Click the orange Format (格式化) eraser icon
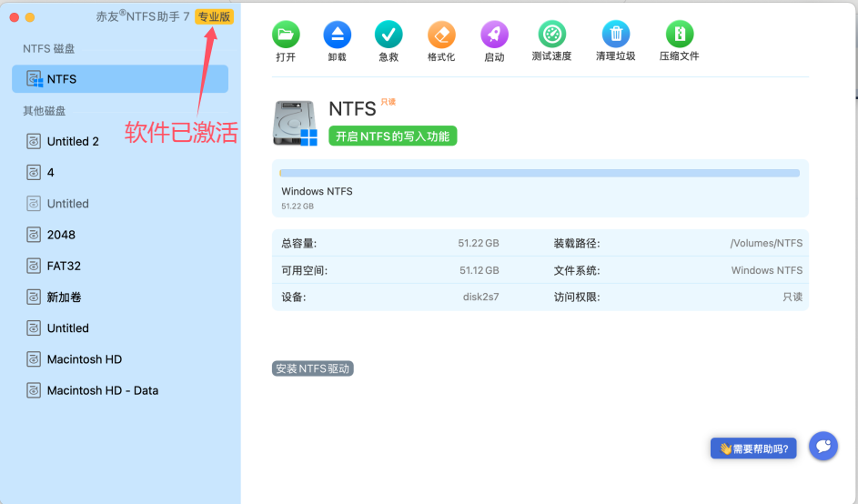This screenshot has width=858, height=504. point(441,35)
